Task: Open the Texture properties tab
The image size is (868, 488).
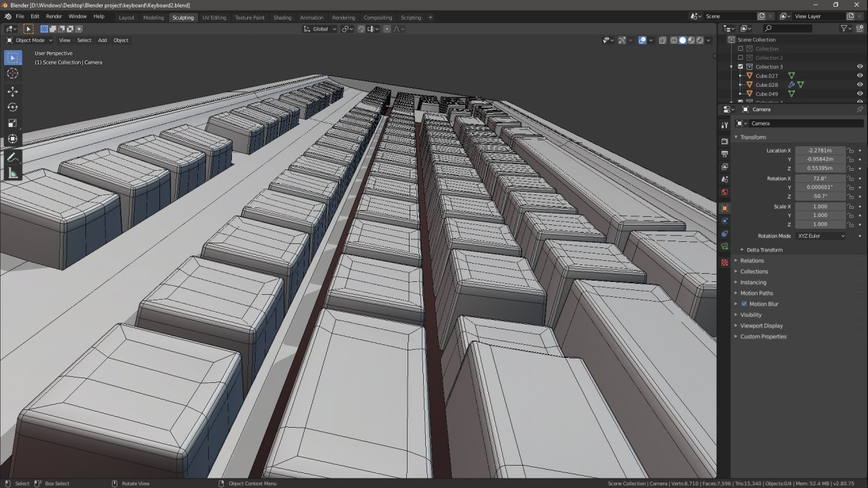Action: 724,262
